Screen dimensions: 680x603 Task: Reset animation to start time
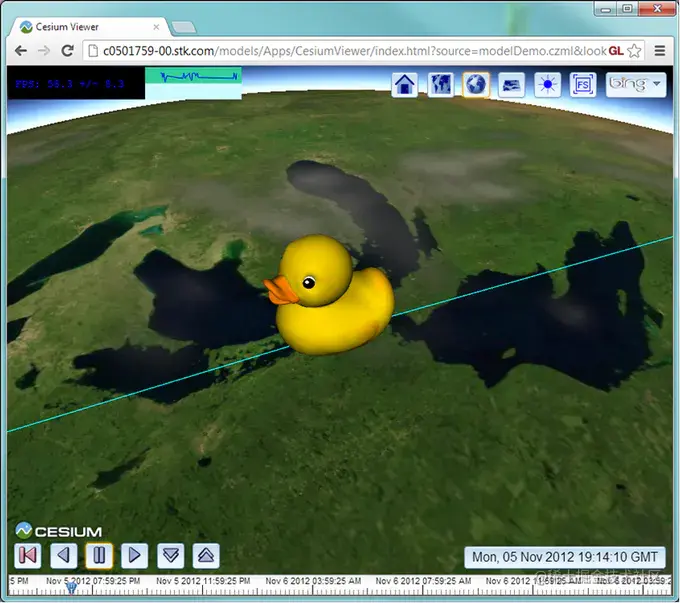tap(28, 555)
